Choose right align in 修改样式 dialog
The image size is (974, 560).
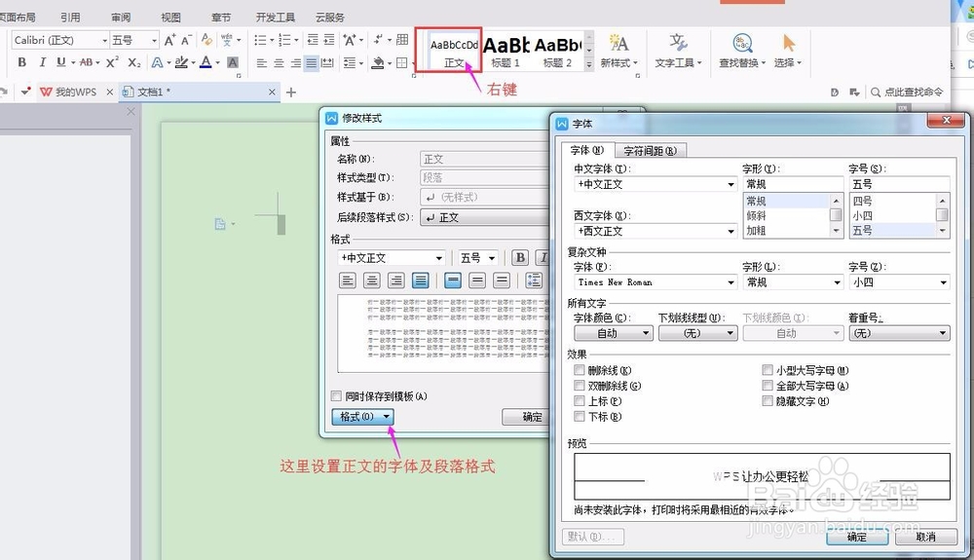point(395,280)
